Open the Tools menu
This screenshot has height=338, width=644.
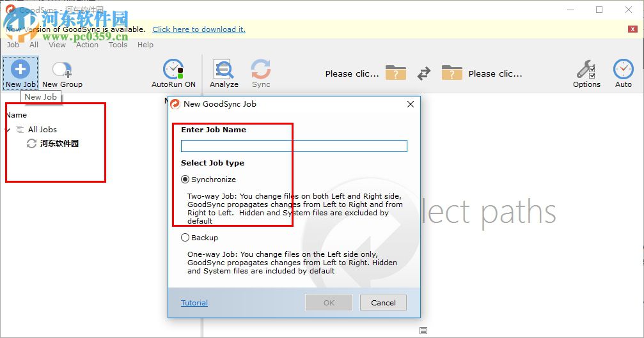[x=118, y=45]
